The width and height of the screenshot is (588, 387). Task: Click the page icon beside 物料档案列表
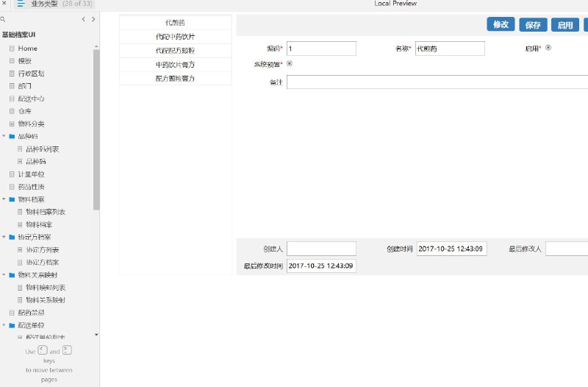[x=20, y=212]
